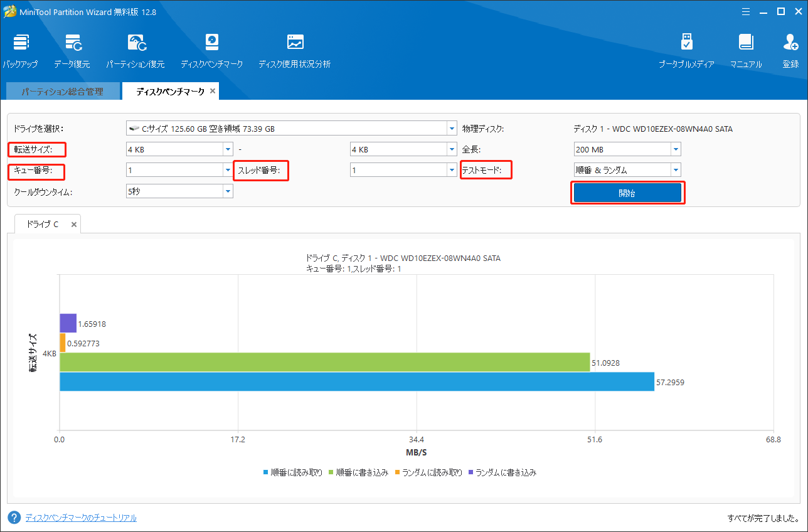Select the ディスクベンチマーク tab
808x532 pixels.
(x=170, y=91)
